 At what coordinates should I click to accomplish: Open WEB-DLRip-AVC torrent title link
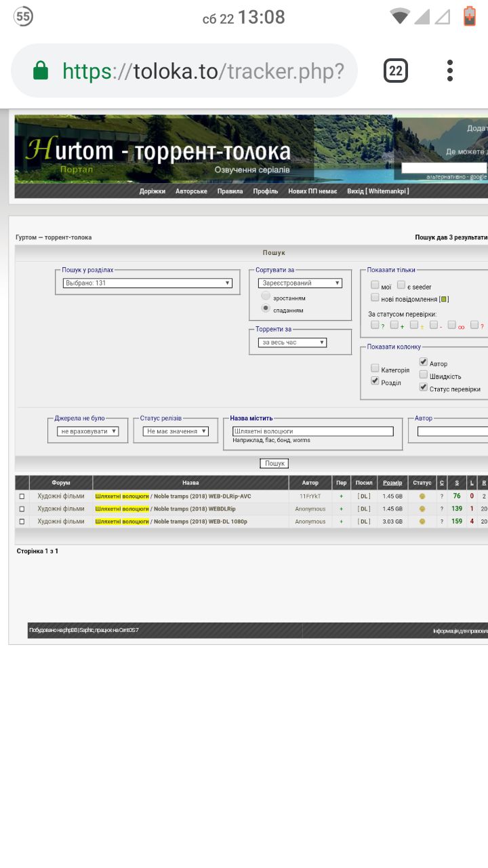(x=173, y=496)
